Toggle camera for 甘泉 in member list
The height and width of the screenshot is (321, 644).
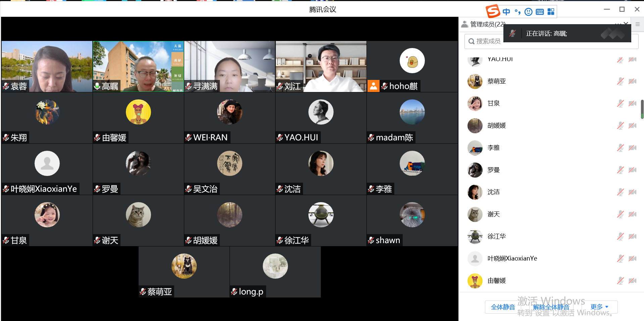(x=633, y=103)
